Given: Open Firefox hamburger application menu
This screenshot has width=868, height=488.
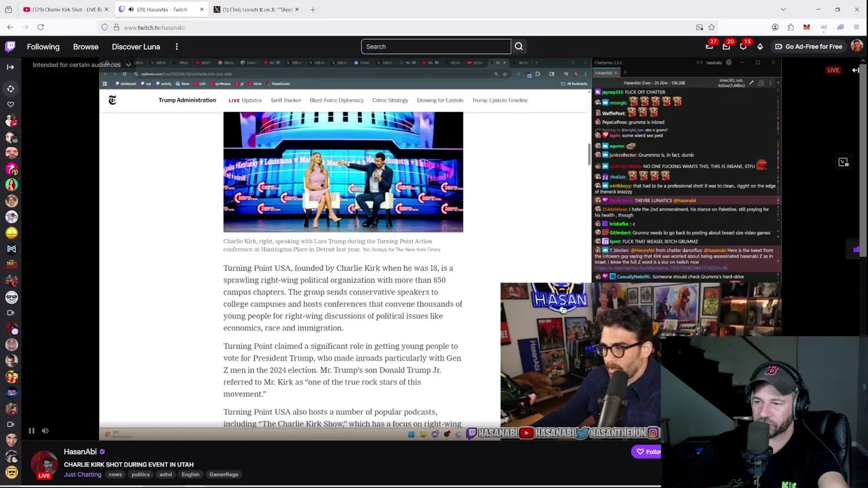Looking at the screenshot, I should coord(856,27).
